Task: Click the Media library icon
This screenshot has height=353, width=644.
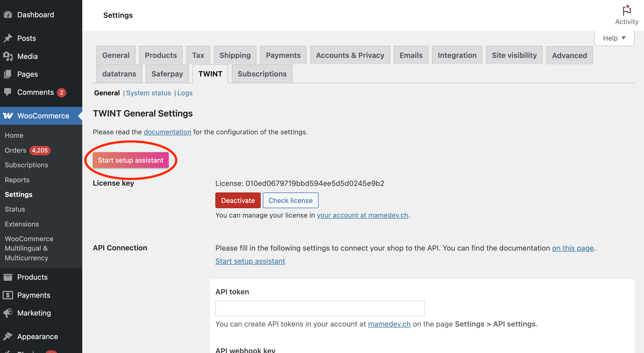Action: click(8, 56)
